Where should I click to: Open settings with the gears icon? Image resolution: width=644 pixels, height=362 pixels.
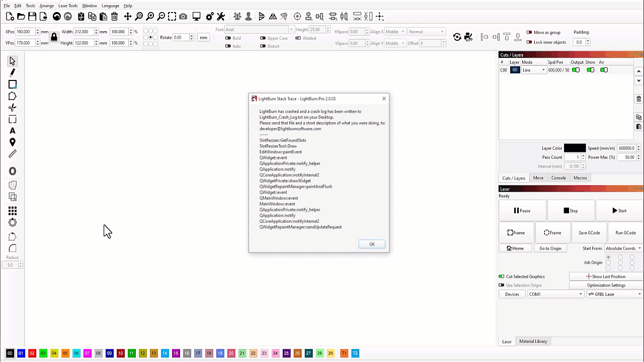click(210, 17)
